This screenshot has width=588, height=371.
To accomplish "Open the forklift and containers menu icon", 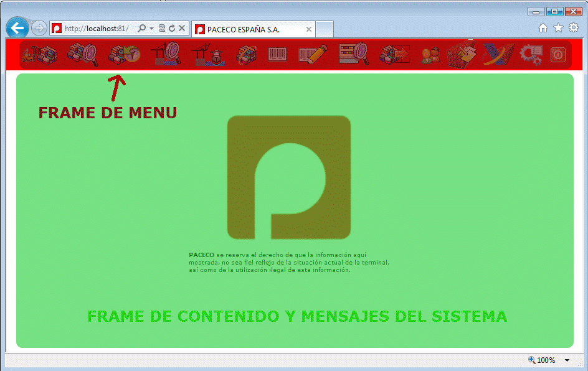I will pos(40,55).
